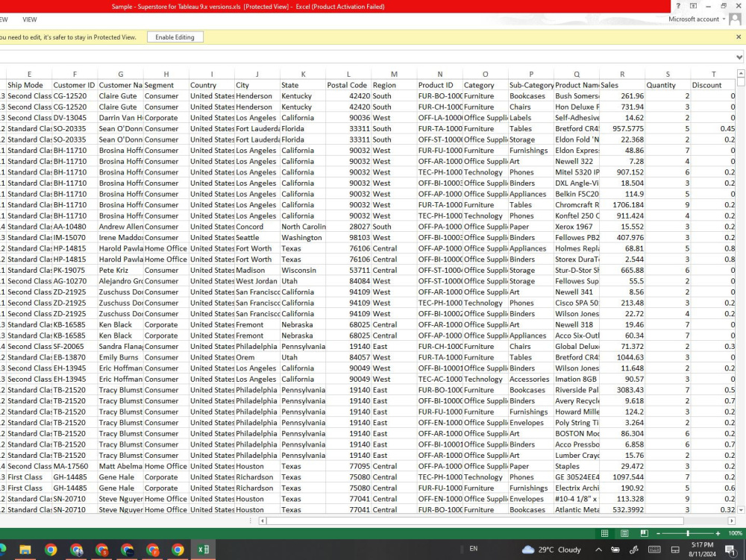
Task: Open zoom dialog via 100% label
Action: coord(735,533)
